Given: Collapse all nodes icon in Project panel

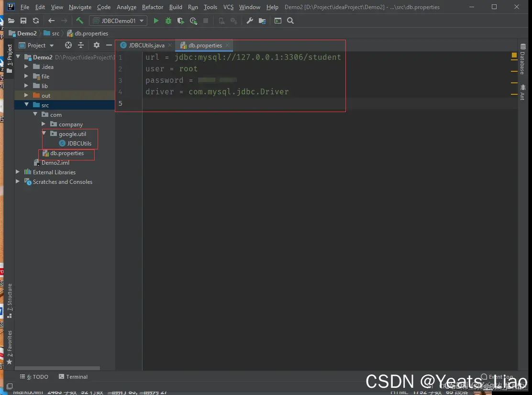Looking at the screenshot, I should point(81,45).
